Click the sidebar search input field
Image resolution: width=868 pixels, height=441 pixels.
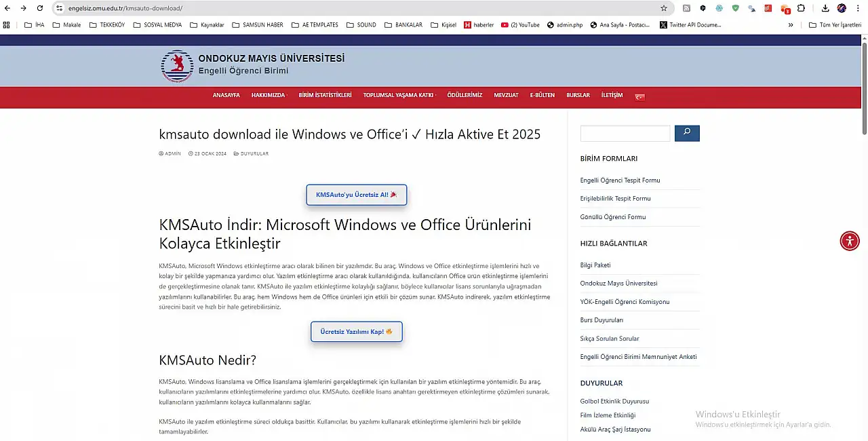(625, 134)
